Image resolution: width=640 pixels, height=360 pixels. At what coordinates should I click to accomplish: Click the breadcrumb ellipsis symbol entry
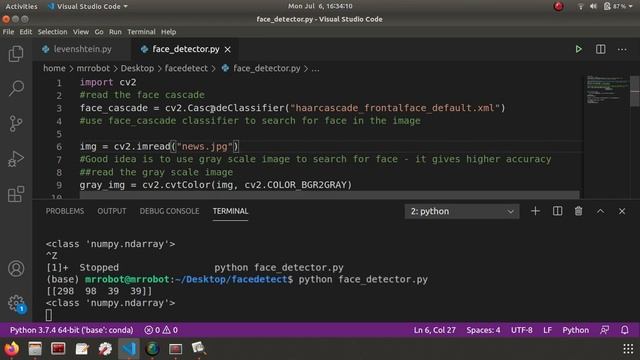click(316, 69)
